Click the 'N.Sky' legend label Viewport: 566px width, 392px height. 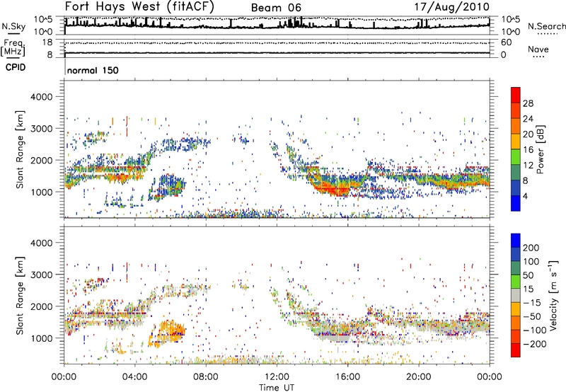click(x=13, y=27)
